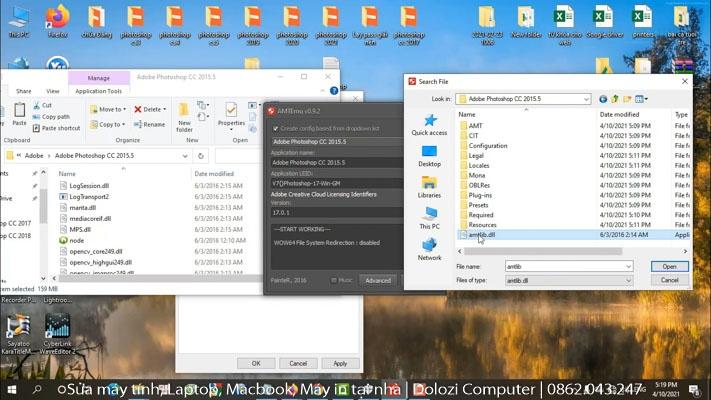The image size is (711, 400).
Task: Click the Open button in Search File
Action: 669,266
